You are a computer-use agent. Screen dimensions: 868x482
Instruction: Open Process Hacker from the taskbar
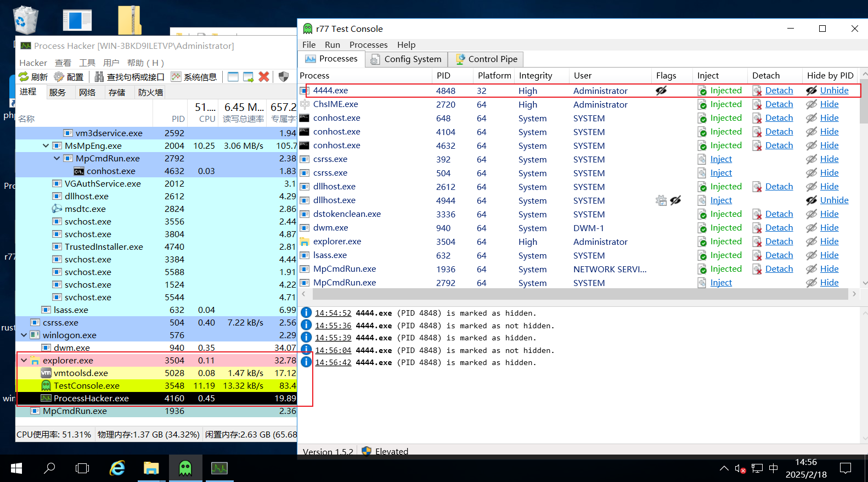[219, 468]
